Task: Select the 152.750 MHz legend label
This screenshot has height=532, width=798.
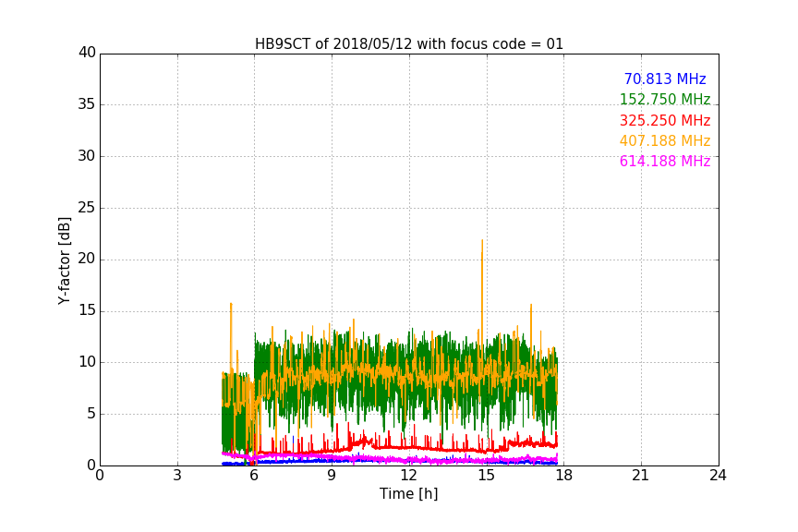Action: click(x=665, y=100)
